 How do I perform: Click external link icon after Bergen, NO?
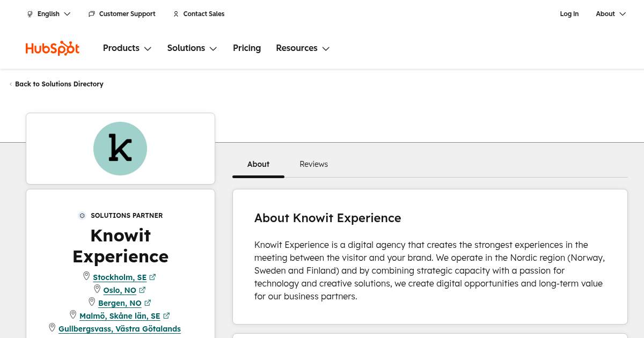(x=148, y=303)
